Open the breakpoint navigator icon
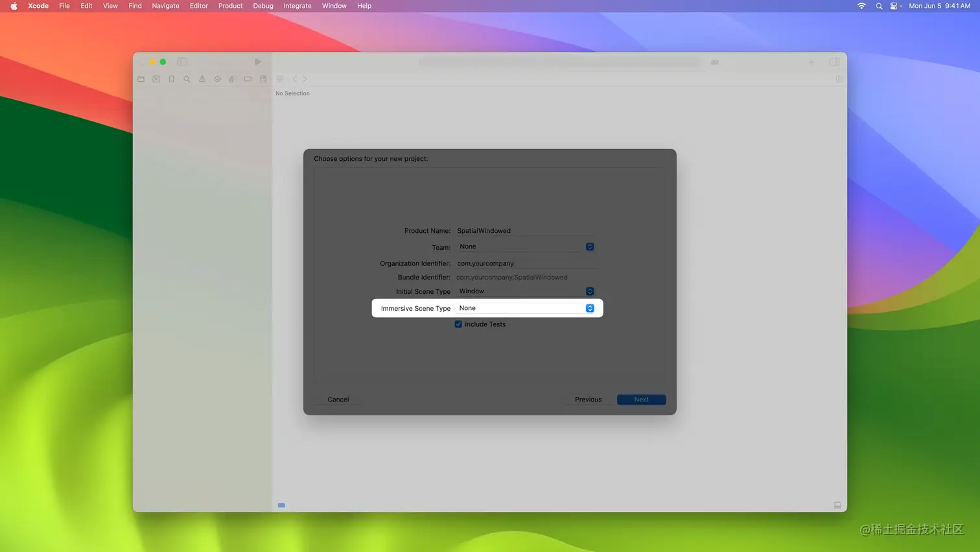Screen dimensions: 980x552 (x=248, y=79)
